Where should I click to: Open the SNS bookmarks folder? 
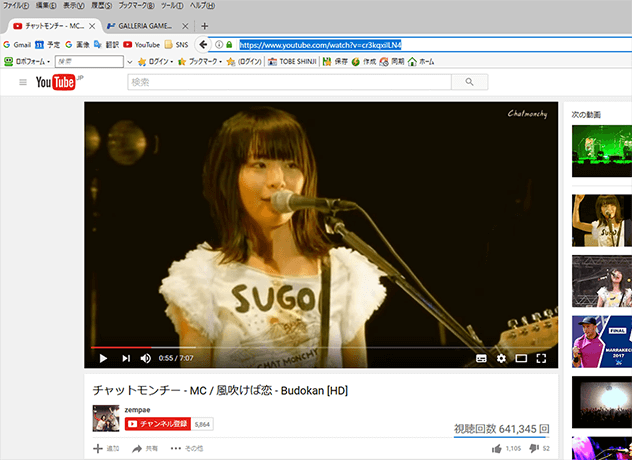point(177,45)
